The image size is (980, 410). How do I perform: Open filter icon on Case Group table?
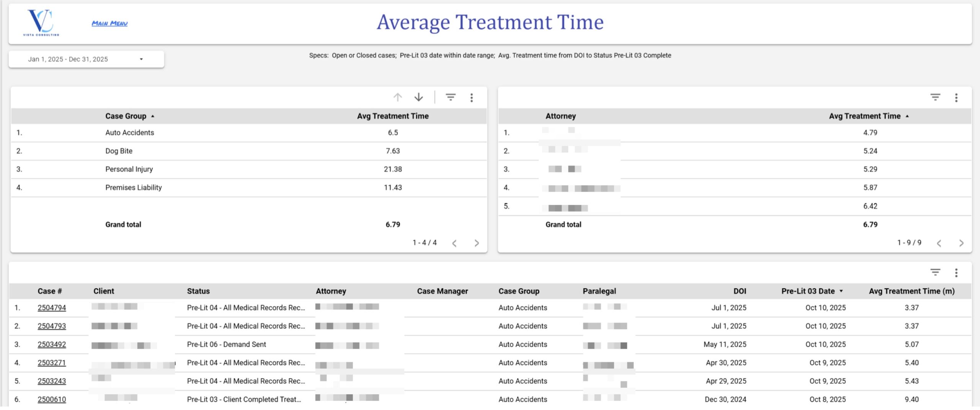point(451,97)
